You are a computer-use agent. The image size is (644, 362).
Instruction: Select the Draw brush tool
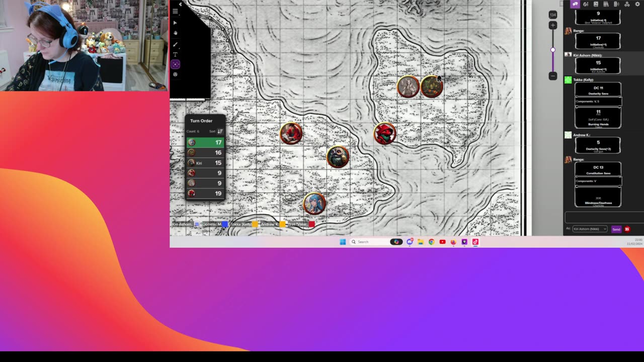tap(175, 44)
